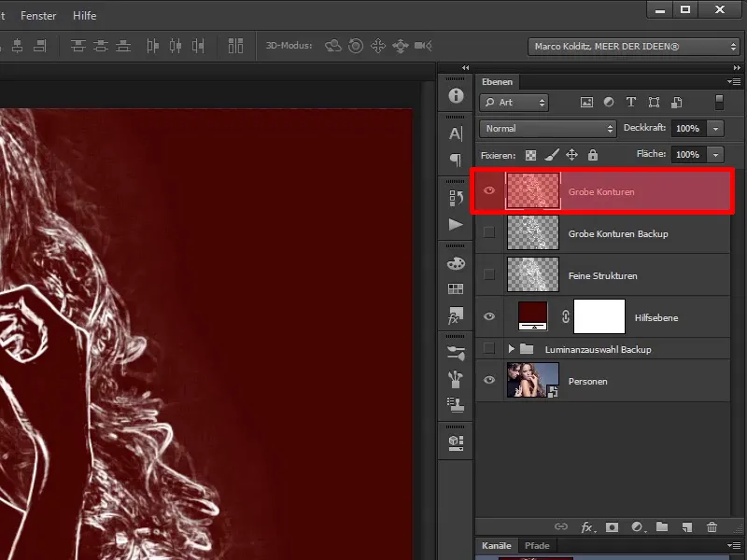Screen dimensions: 747x560
Task: Open the Actions panel play icon
Action: coord(456,224)
